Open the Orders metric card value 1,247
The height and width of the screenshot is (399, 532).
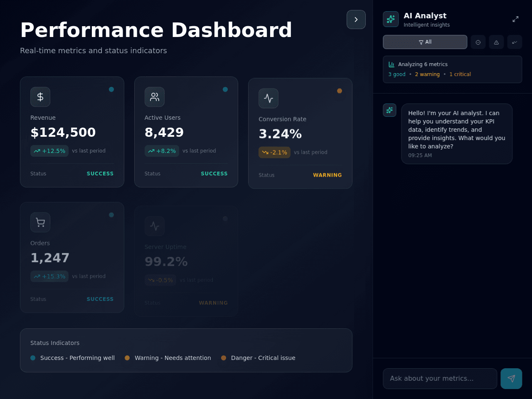click(x=50, y=258)
